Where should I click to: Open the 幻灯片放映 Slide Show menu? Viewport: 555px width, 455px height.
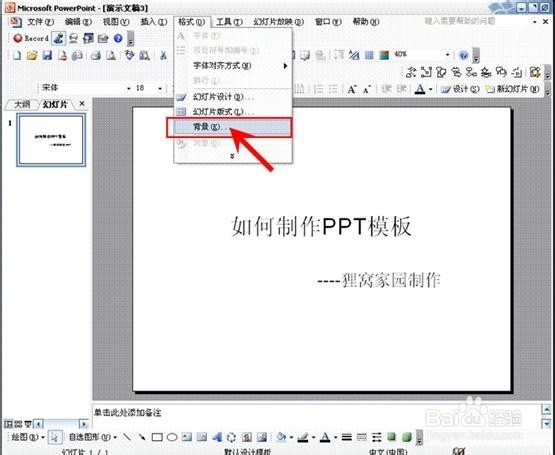click(279, 22)
